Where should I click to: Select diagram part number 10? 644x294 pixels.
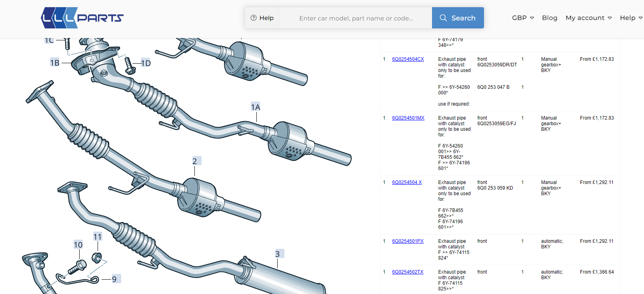click(x=78, y=244)
